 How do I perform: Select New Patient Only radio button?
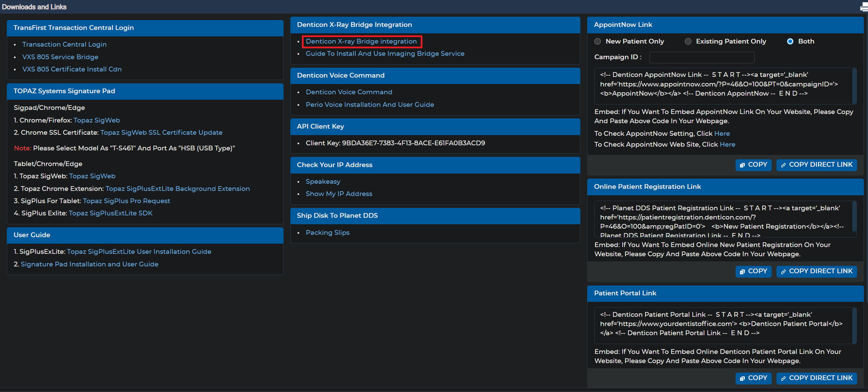(x=597, y=42)
